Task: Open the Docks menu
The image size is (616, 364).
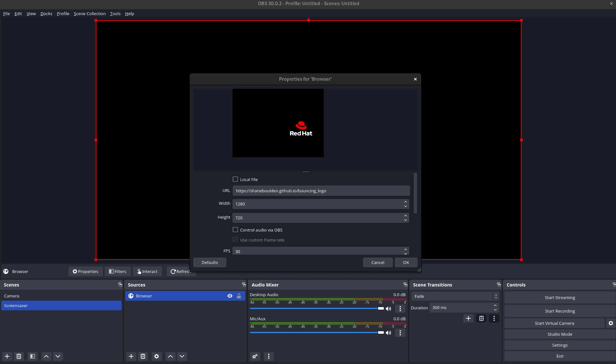Action: click(46, 14)
